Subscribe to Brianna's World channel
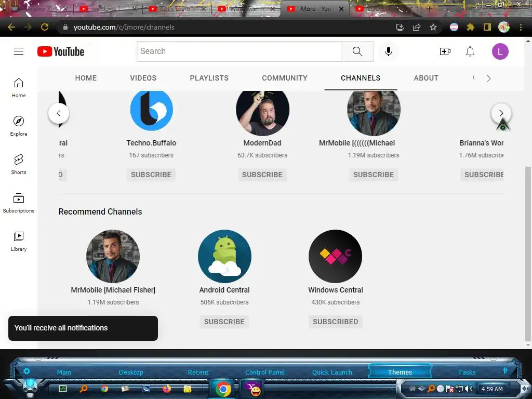 [482, 175]
